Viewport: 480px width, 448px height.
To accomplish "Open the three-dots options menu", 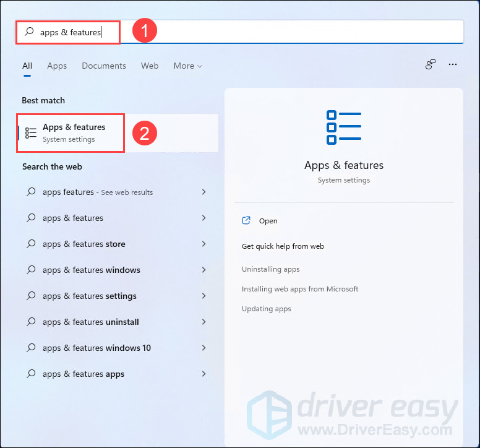I will coord(452,64).
